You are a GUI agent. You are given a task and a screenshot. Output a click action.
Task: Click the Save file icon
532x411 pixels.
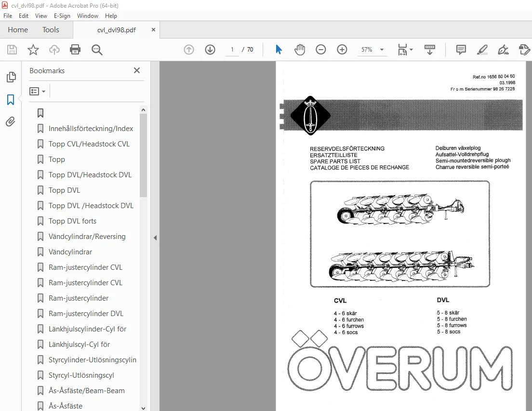[12, 50]
